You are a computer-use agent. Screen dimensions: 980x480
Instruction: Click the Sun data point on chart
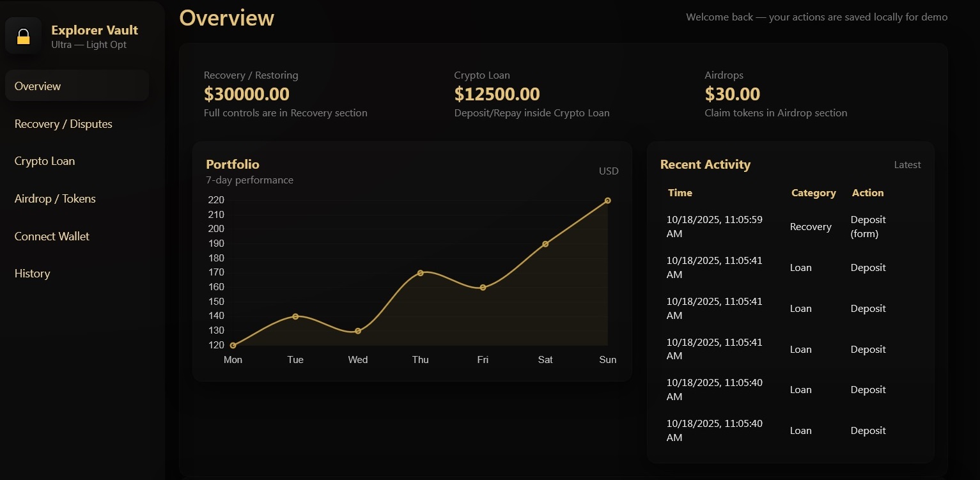click(x=607, y=201)
